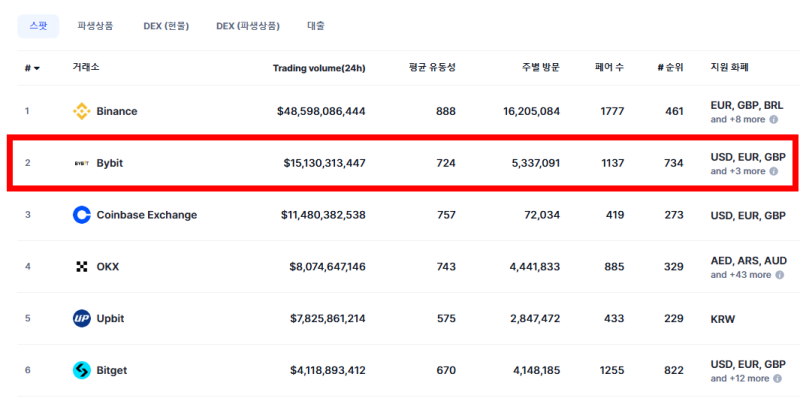The width and height of the screenshot is (800, 404).
Task: Click the Bybit logo icon
Action: pyautogui.click(x=82, y=163)
